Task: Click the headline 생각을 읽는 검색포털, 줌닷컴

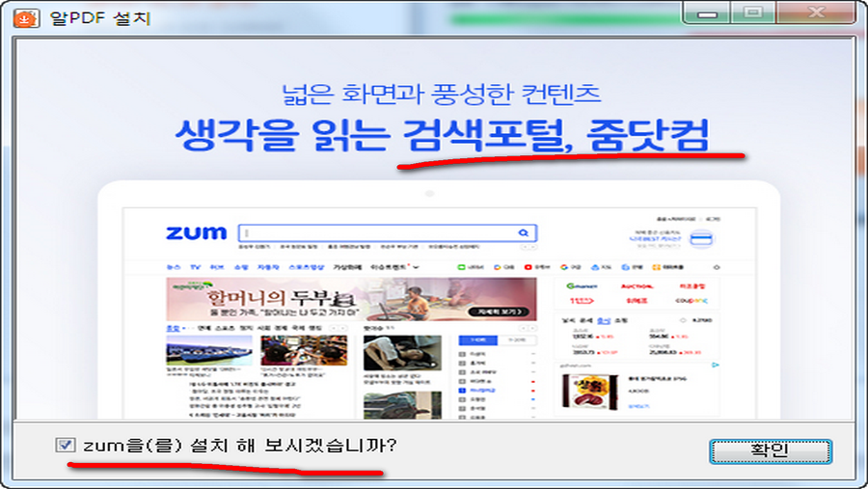Action: [443, 135]
